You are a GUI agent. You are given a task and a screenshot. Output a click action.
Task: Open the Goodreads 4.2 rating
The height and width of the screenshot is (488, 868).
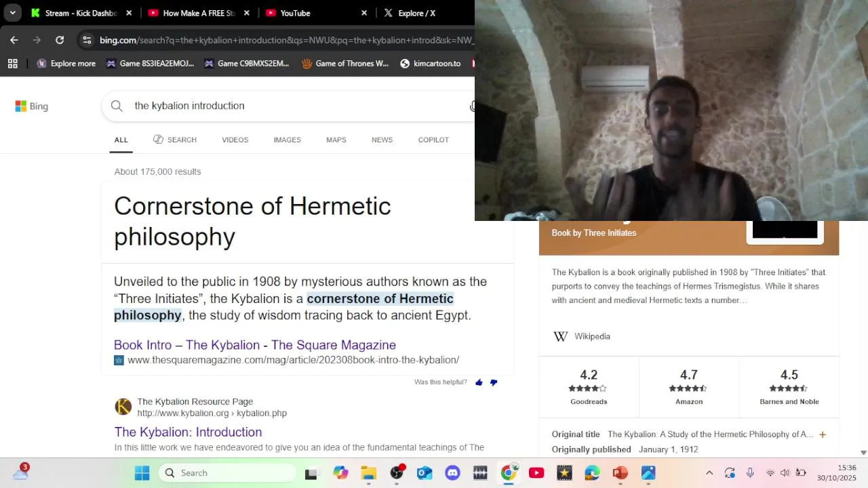[x=589, y=387]
